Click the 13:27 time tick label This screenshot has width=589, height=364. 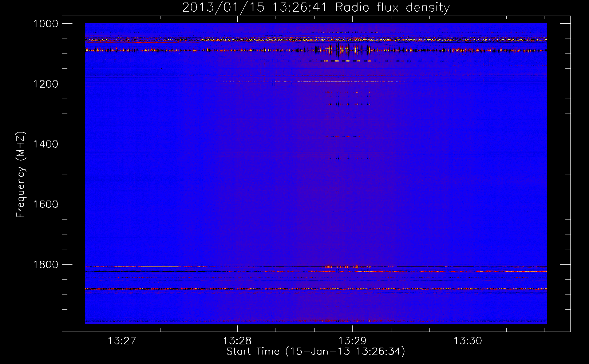pyautogui.click(x=122, y=341)
